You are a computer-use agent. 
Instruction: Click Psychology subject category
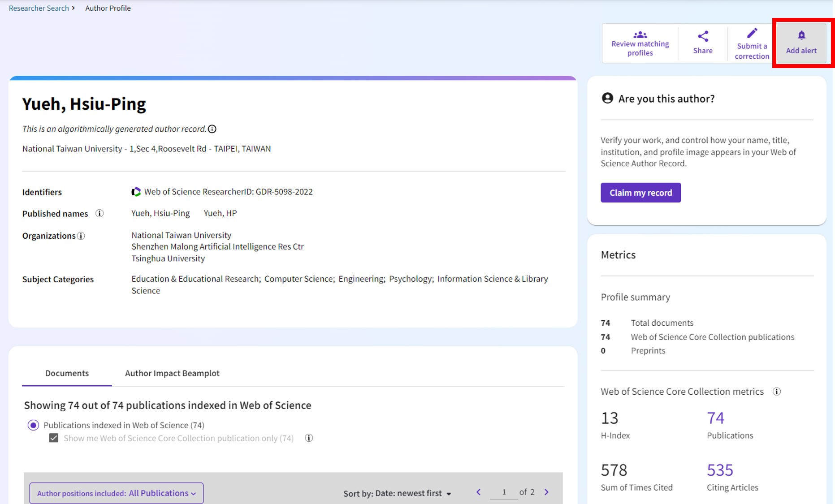pos(411,279)
